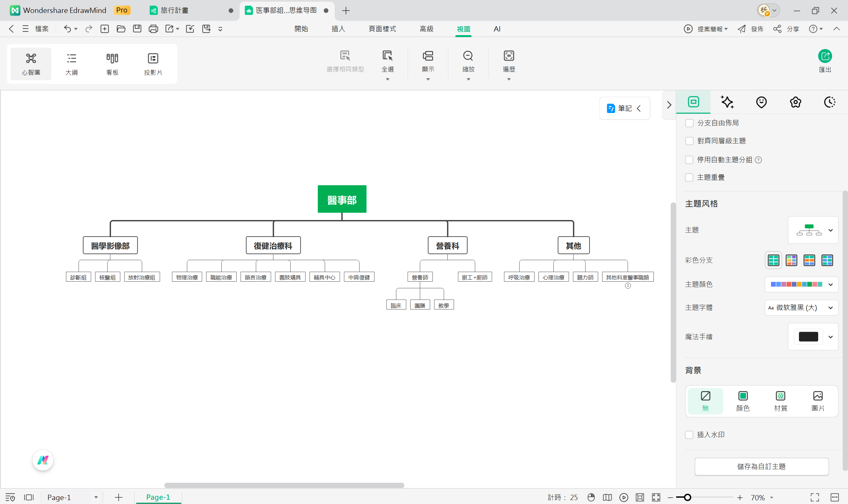This screenshot has width=848, height=504.
Task: Switch to the 頁面樣式 ribbon tab
Action: tap(382, 29)
